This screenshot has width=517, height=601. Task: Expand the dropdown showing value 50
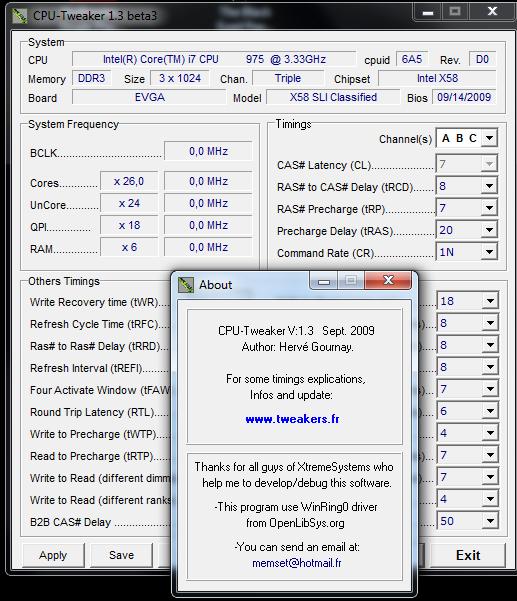[x=490, y=521]
